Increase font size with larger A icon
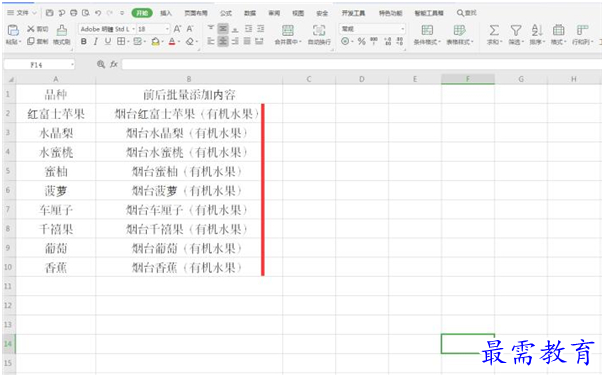Viewport: 603px width, 384px height. tap(177, 29)
